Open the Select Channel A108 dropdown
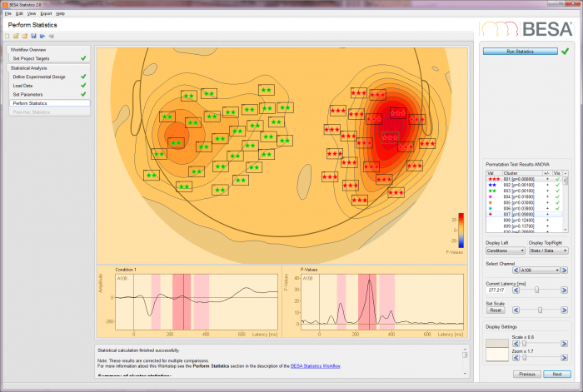The image size is (583, 392). (x=540, y=270)
